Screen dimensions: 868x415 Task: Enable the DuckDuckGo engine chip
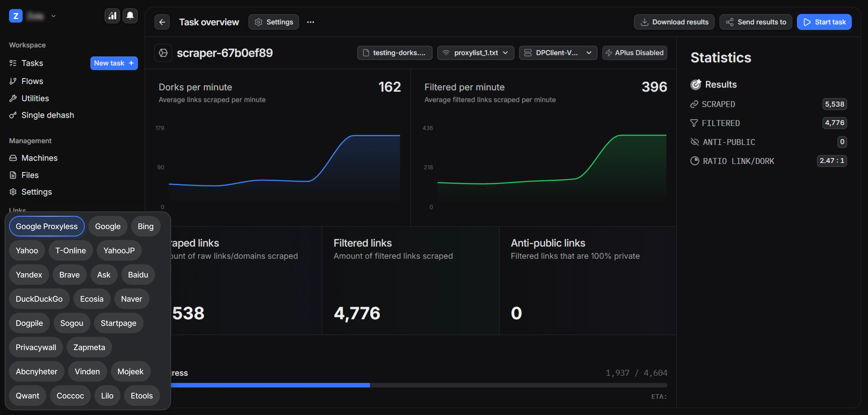click(39, 299)
